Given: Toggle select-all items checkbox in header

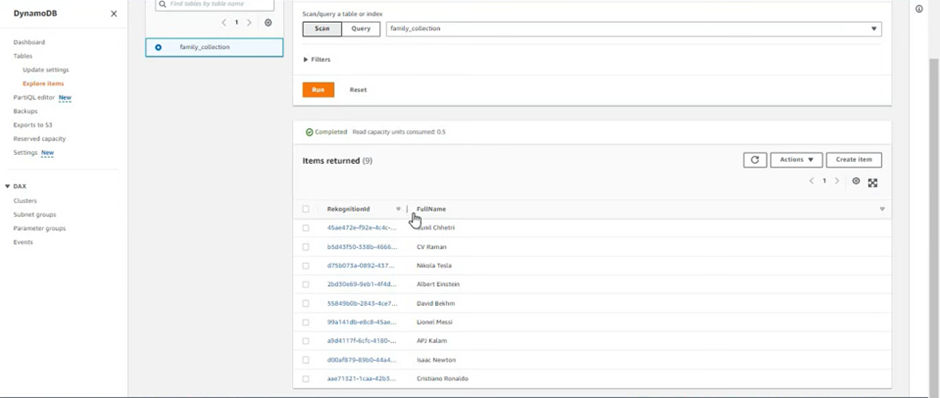Looking at the screenshot, I should tap(306, 209).
